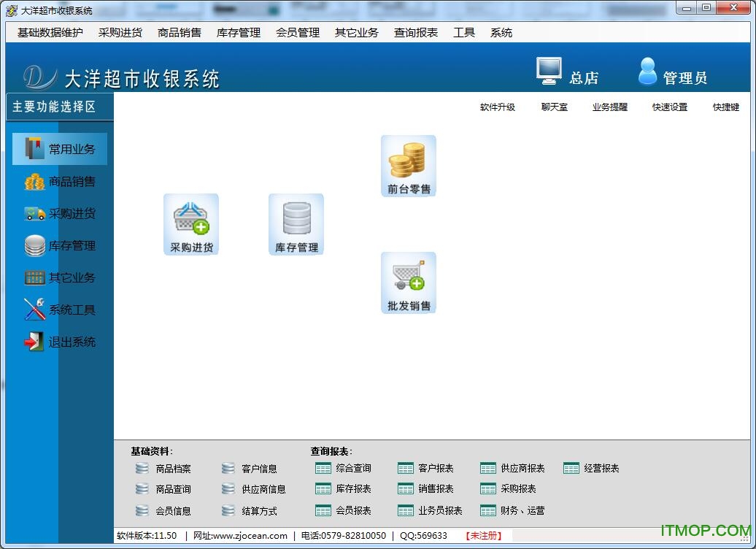Image resolution: width=756 pixels, height=549 pixels.
Task: Open the 综合查询 report
Action: click(x=353, y=468)
